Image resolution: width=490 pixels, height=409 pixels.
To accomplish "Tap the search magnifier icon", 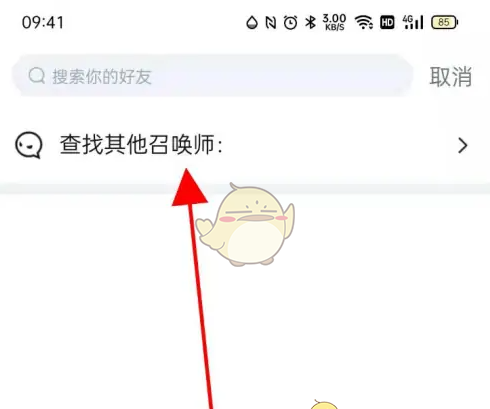I will pyautogui.click(x=37, y=76).
